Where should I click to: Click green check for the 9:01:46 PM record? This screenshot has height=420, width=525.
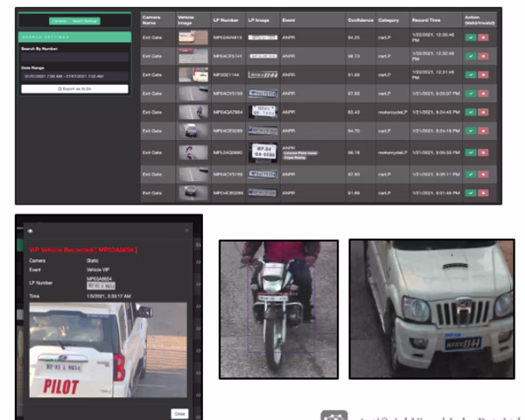click(x=471, y=192)
